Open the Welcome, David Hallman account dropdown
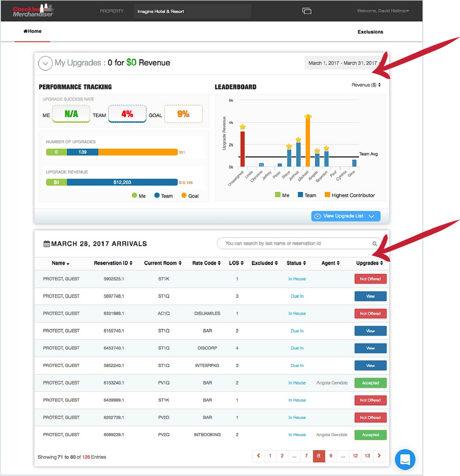The image size is (460, 476). pos(383,10)
